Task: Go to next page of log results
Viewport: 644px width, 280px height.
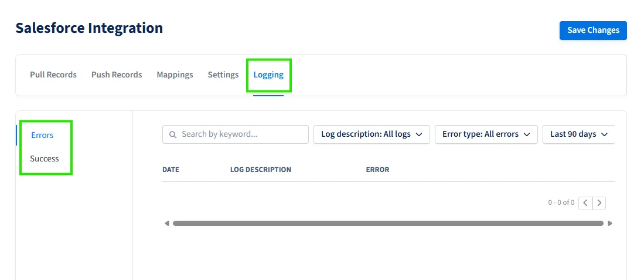Action: (x=599, y=203)
